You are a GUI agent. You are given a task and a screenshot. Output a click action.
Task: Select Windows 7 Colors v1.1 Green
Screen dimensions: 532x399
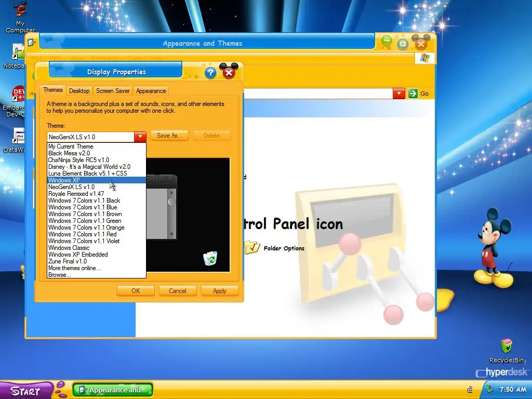pyautogui.click(x=97, y=221)
